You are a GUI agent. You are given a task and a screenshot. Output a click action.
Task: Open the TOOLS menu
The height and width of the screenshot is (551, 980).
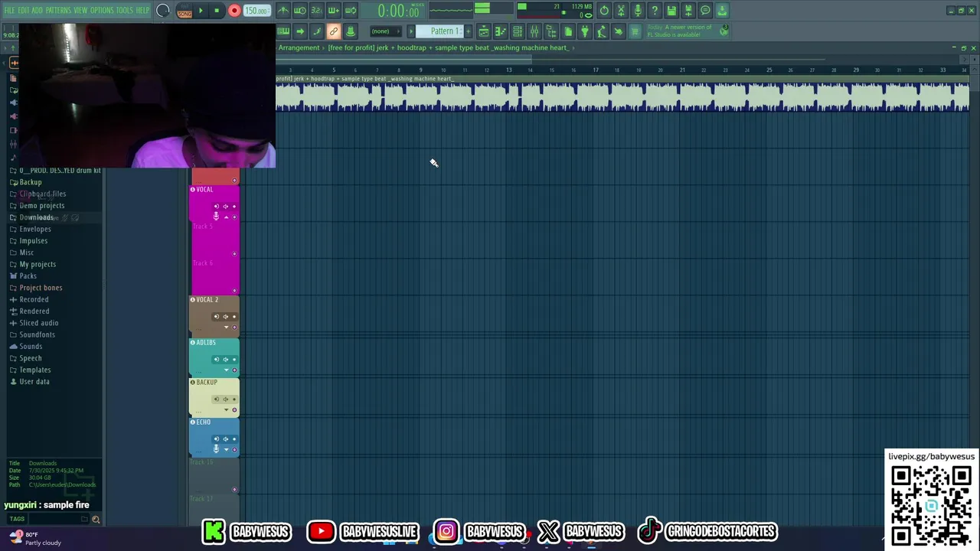coord(125,10)
